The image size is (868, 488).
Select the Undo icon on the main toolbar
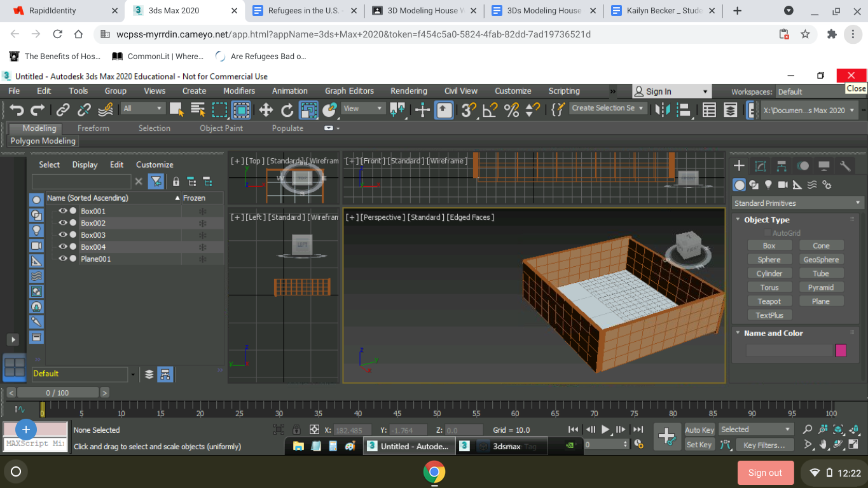click(16, 108)
